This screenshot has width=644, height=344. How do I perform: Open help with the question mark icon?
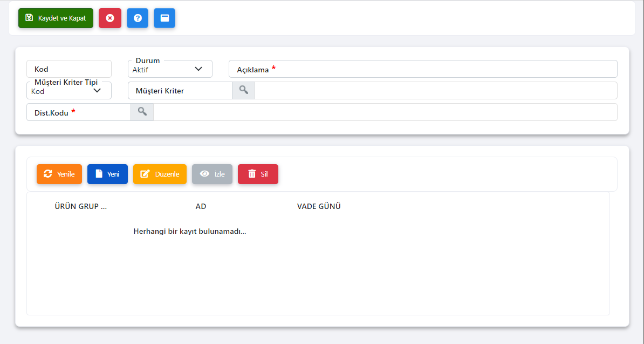(138, 18)
